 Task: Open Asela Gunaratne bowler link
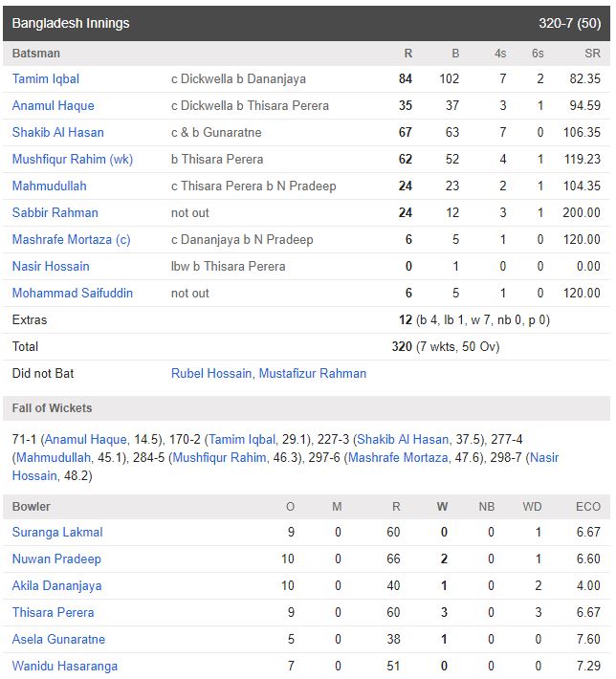tap(58, 640)
